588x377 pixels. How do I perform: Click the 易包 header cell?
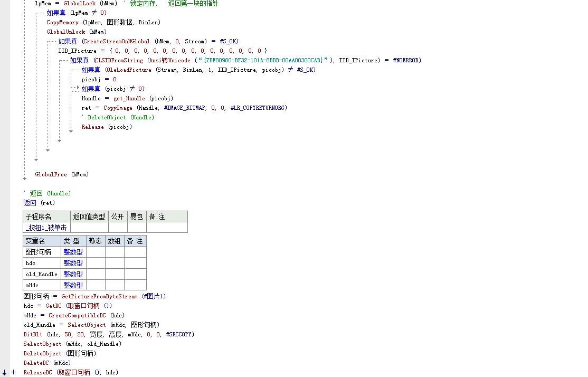137,216
